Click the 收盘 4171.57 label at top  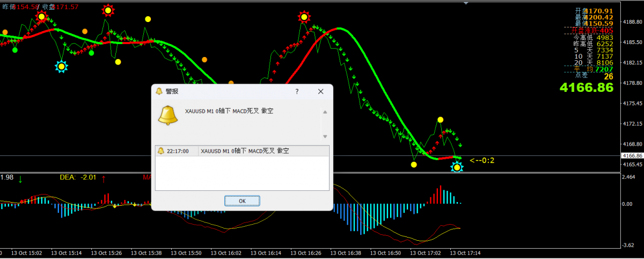coord(60,6)
